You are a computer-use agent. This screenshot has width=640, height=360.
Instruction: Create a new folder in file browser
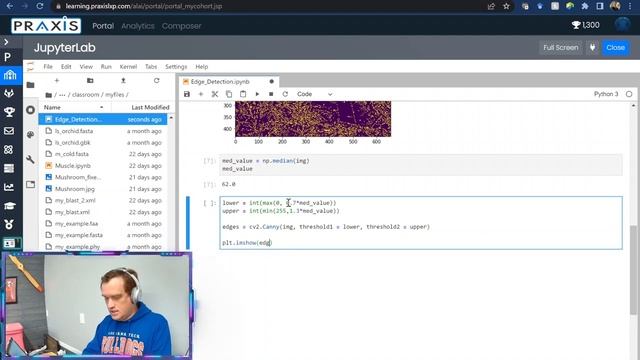(90, 81)
